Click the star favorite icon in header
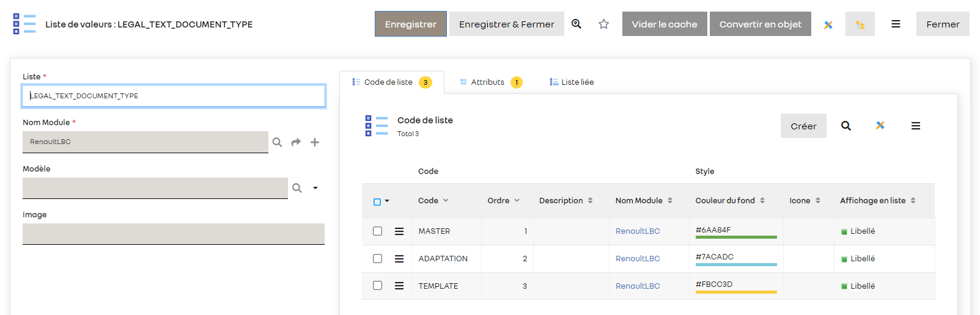980x315 pixels. 603,24
